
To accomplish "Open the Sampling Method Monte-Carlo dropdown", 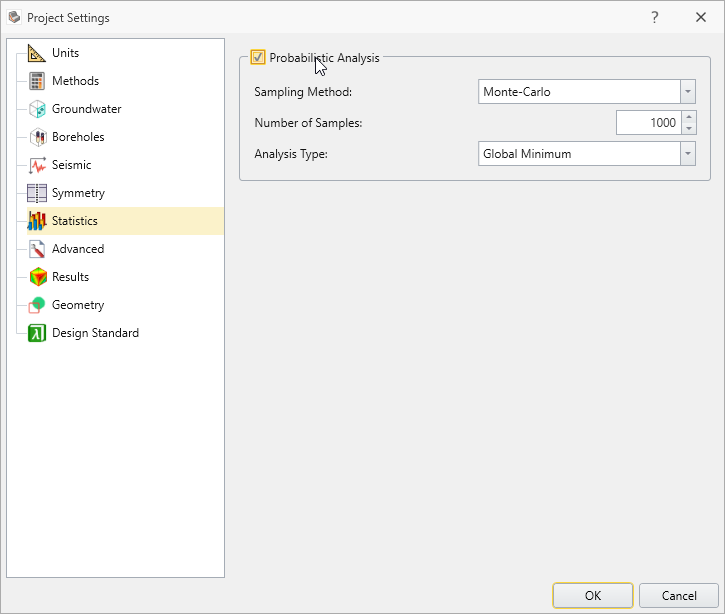I will [587, 92].
